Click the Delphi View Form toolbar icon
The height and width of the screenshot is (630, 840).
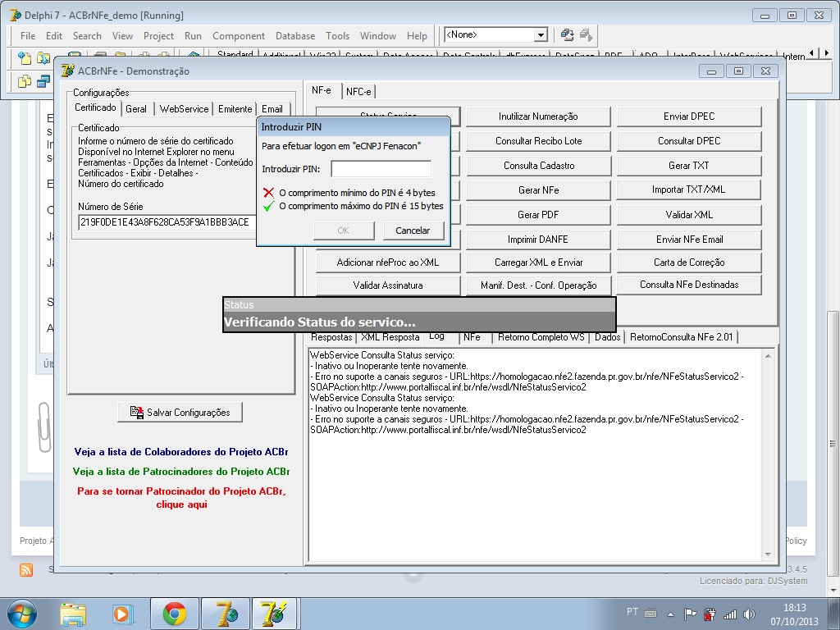(x=43, y=81)
